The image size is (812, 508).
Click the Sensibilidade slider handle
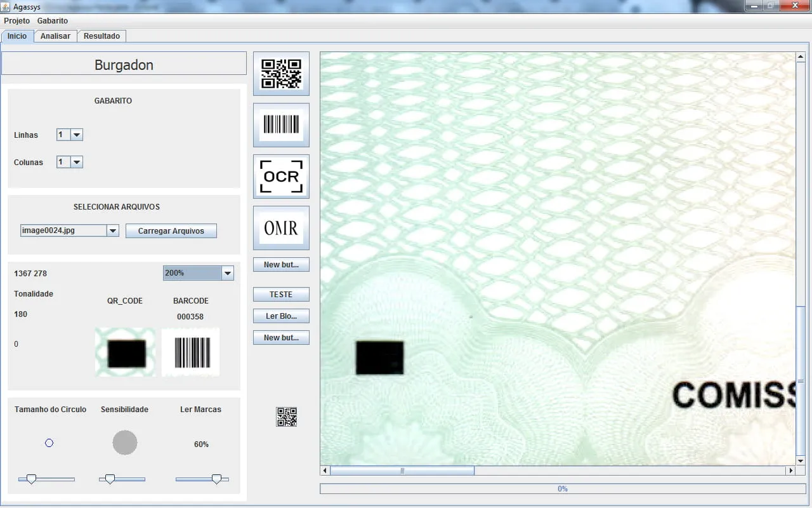(110, 479)
